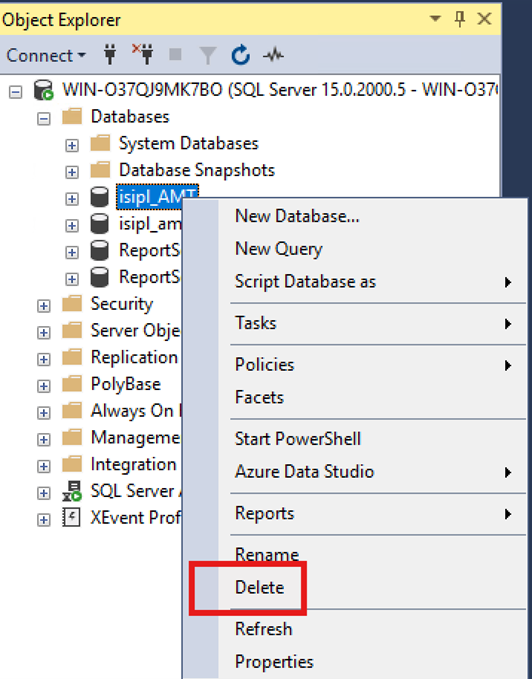Click the Refresh circular arrow icon
The width and height of the screenshot is (532, 679).
coord(240,55)
